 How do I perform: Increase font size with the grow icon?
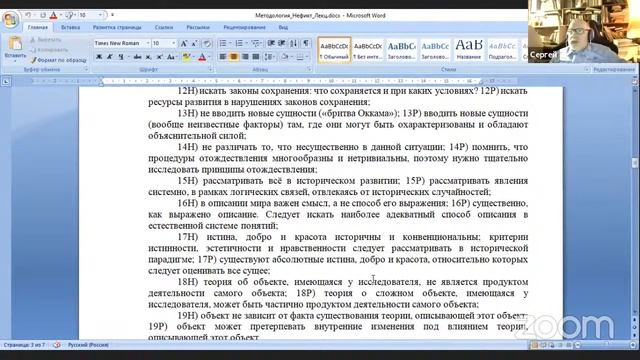pos(184,43)
